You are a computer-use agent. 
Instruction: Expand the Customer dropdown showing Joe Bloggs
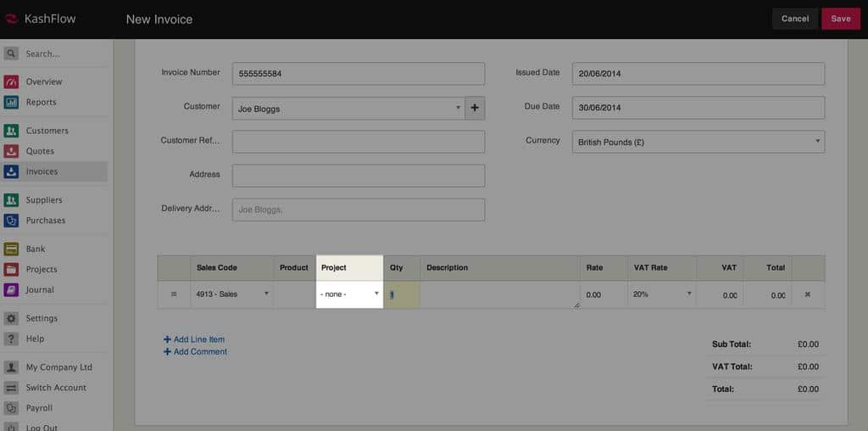(348, 109)
